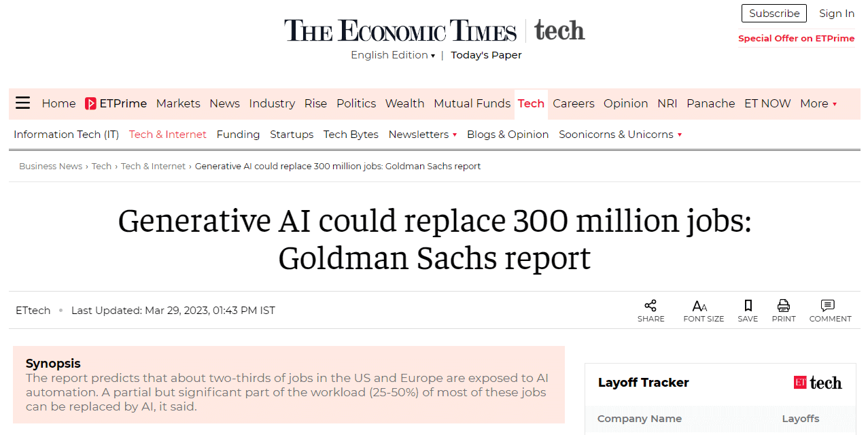This screenshot has height=435, width=868.
Task: Click ETtech logo in Layoff Tracker
Action: [818, 383]
